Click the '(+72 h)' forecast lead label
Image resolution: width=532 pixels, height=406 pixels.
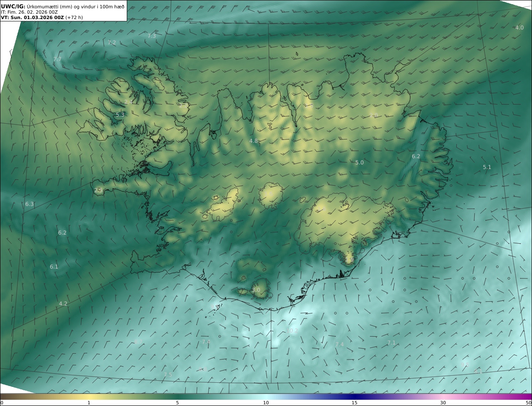[x=75, y=18]
